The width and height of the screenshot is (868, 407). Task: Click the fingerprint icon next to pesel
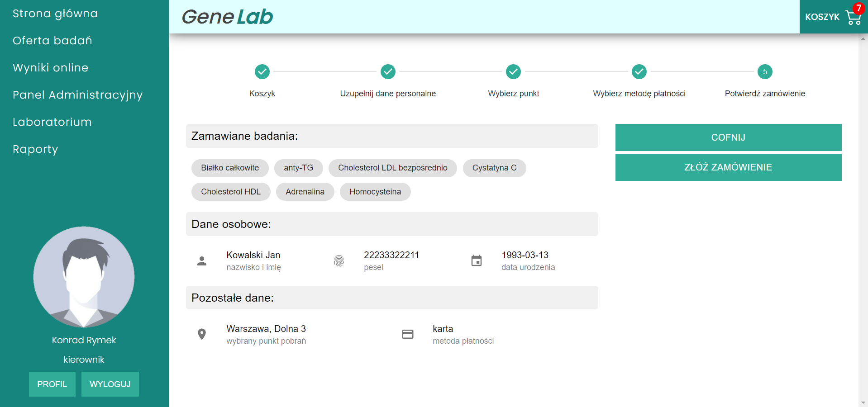click(339, 261)
